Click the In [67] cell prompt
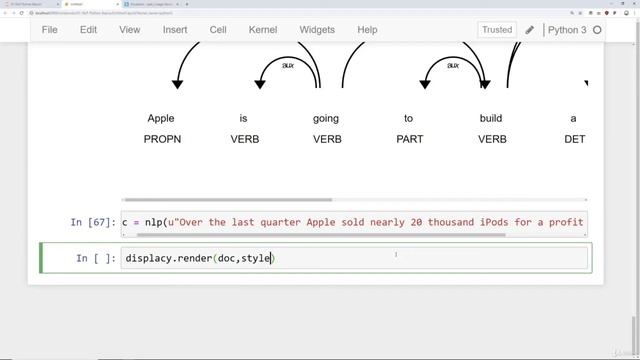This screenshot has height=360, width=640. point(93,222)
